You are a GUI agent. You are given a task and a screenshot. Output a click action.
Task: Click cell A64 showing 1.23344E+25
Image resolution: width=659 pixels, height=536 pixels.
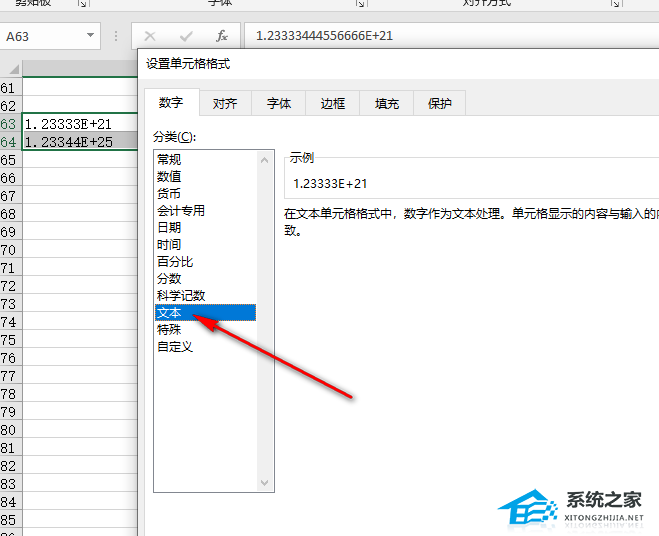pos(80,142)
